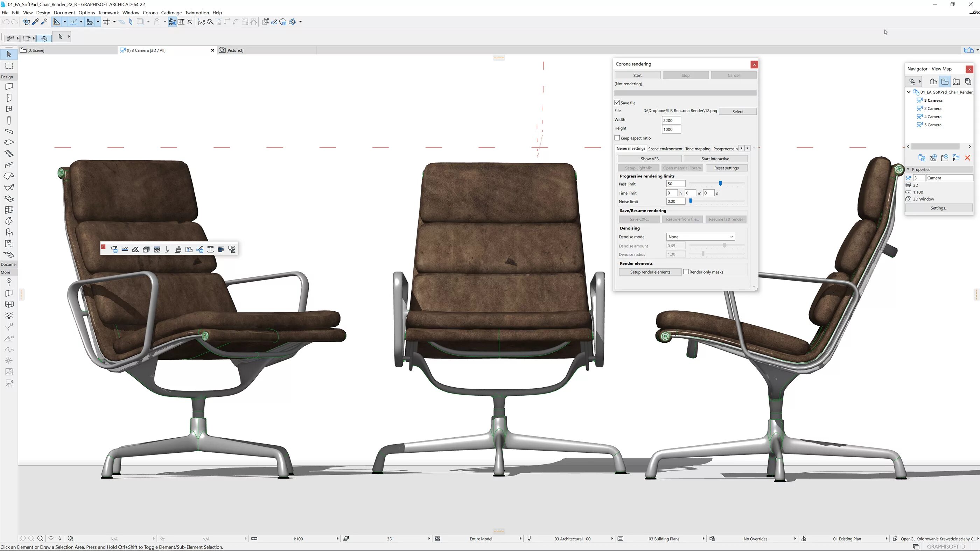Toggle the Save file checkbox
This screenshot has height=551, width=980.
617,103
